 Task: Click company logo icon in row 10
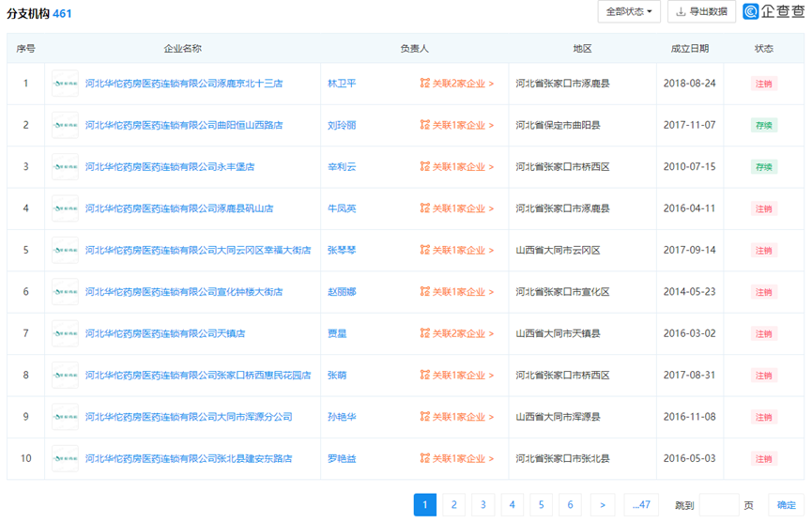tap(65, 459)
